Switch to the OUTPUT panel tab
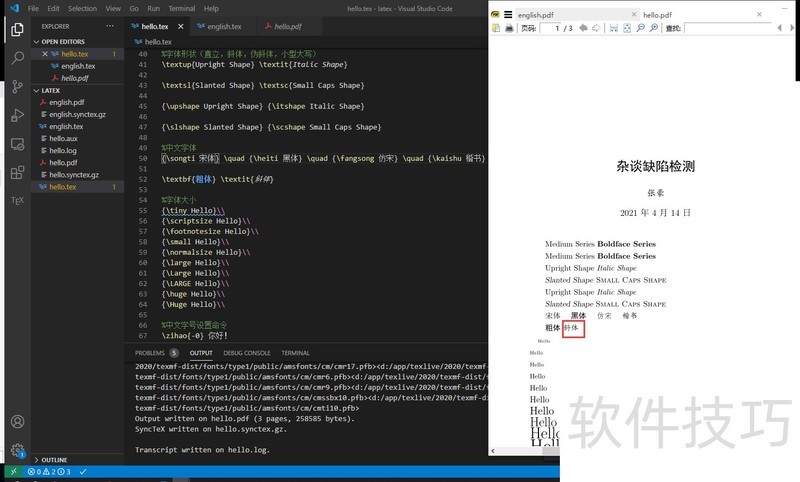This screenshot has width=800, height=482. point(201,352)
